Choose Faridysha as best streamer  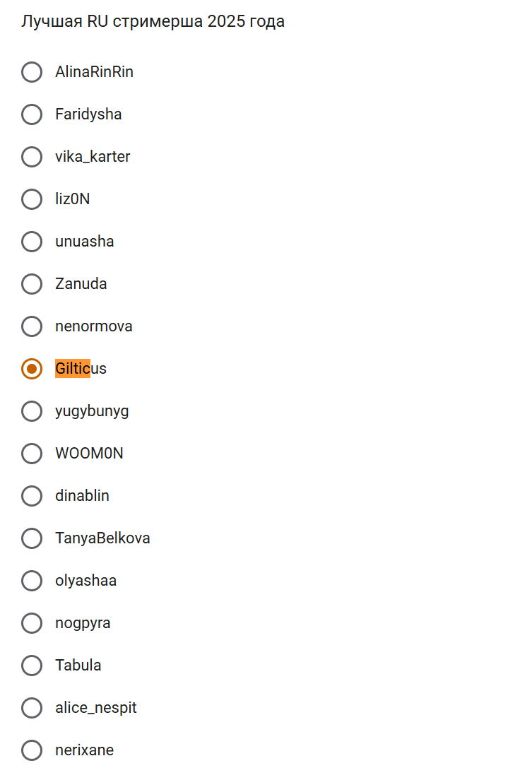click(x=32, y=114)
